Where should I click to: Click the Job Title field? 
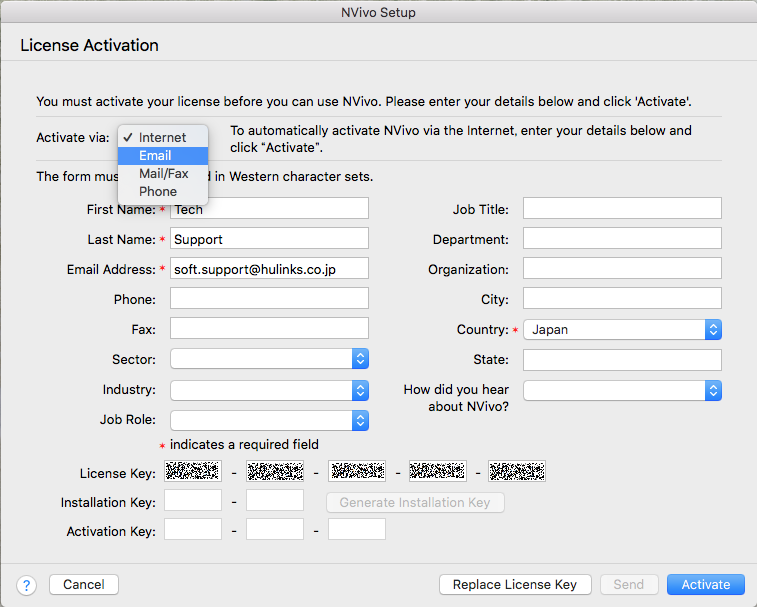[x=622, y=208]
